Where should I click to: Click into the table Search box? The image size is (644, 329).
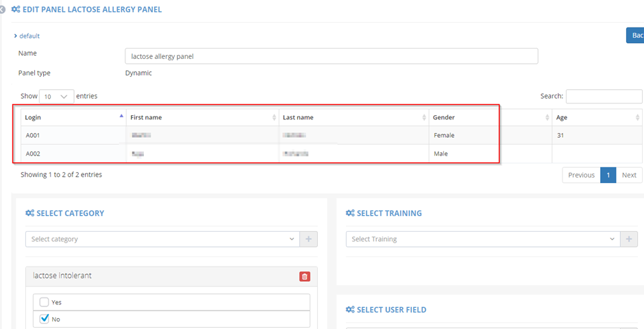click(604, 97)
